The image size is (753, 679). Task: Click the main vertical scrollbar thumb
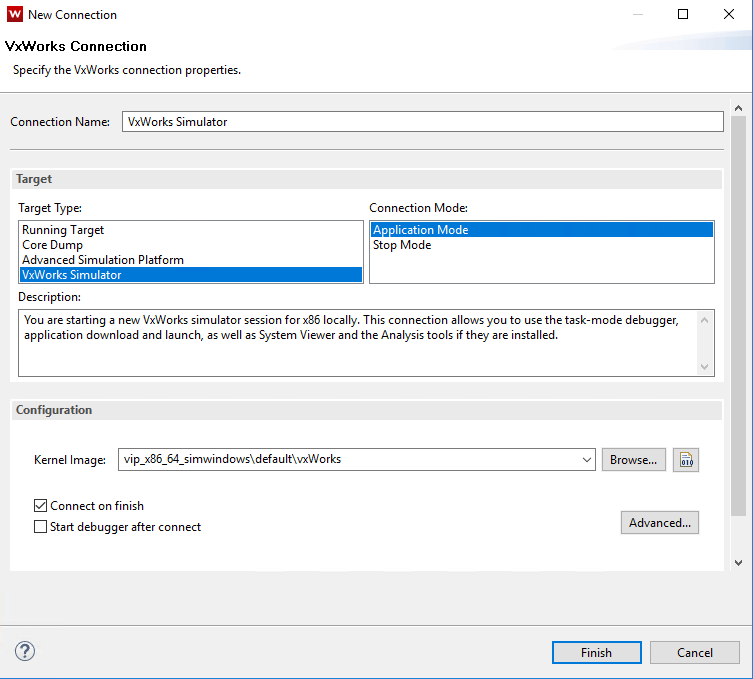[739, 316]
